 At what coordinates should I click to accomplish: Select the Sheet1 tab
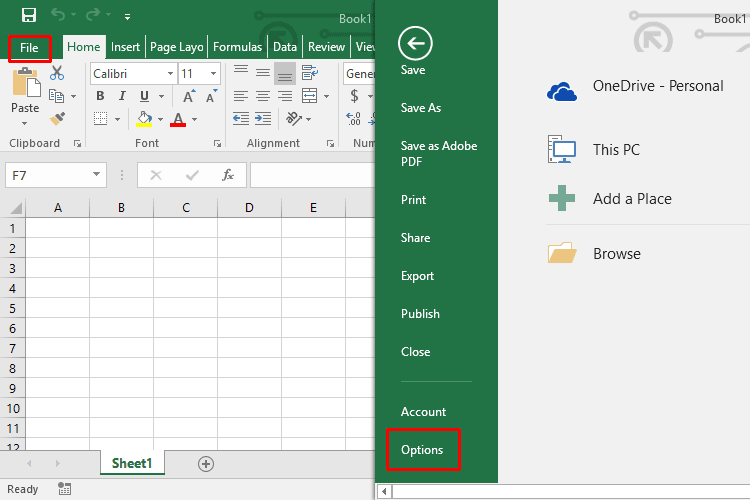tap(132, 463)
